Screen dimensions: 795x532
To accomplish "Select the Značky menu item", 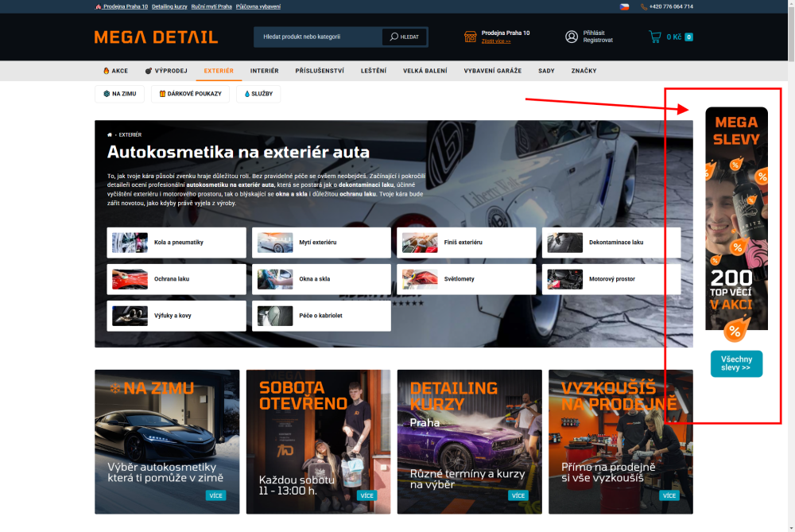I will coord(584,71).
